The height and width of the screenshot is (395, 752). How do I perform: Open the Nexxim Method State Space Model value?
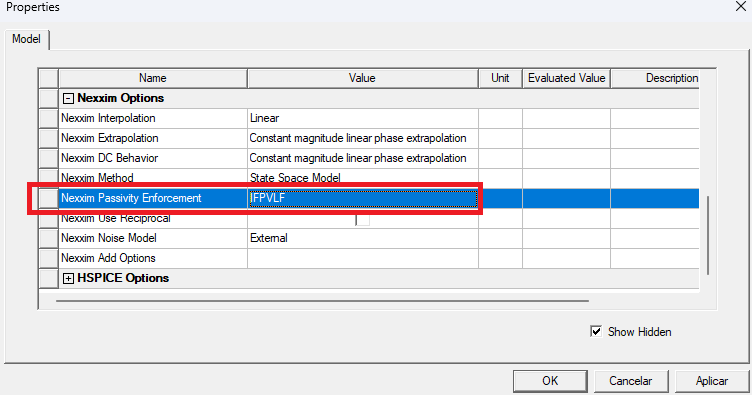pyautogui.click(x=363, y=178)
